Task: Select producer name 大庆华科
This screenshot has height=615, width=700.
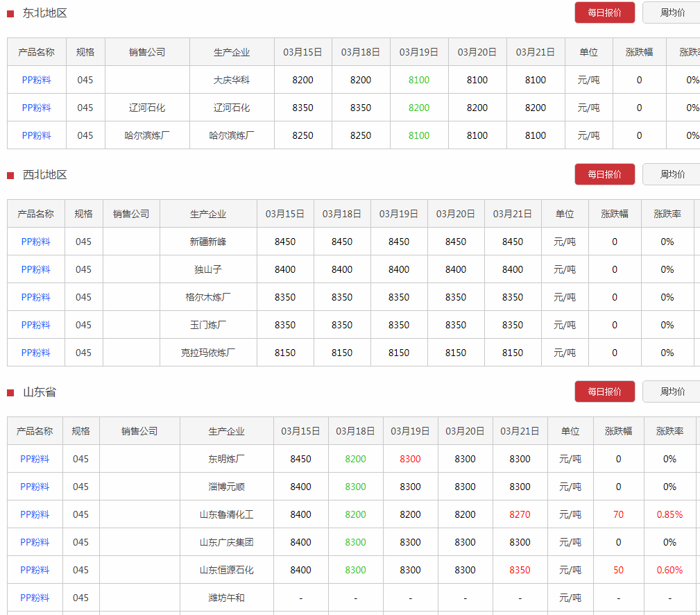Action: [x=232, y=80]
